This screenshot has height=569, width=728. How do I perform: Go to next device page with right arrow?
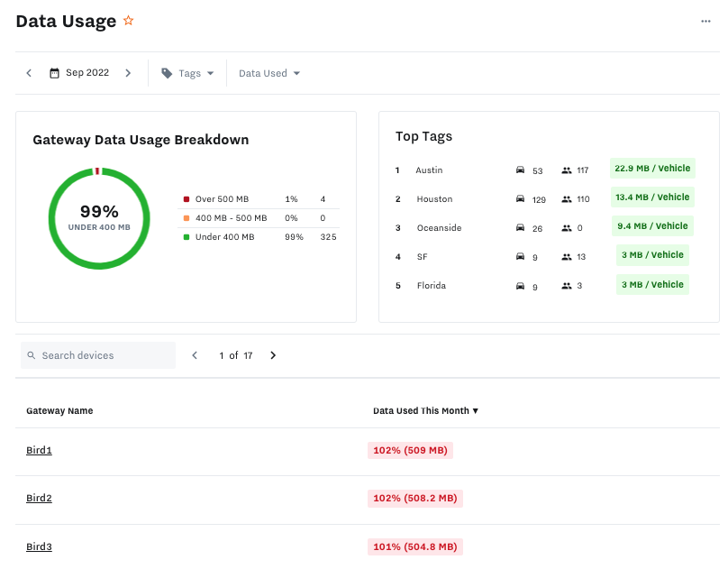(273, 355)
